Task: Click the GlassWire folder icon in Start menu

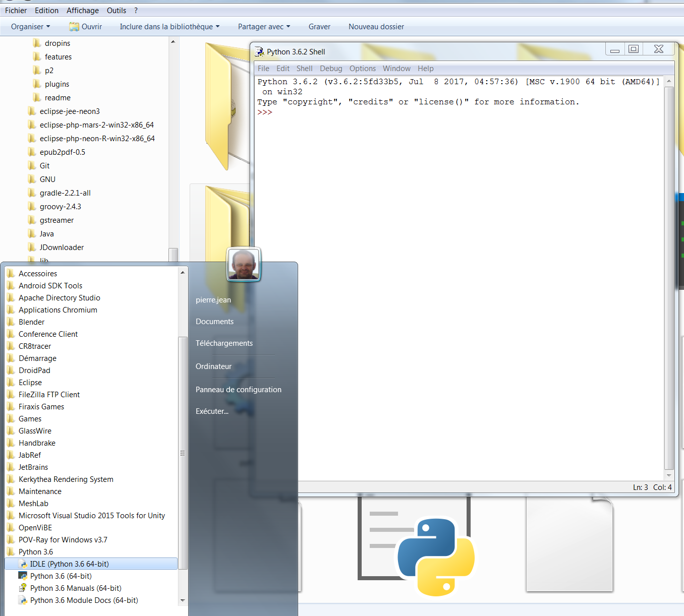Action: [x=11, y=430]
